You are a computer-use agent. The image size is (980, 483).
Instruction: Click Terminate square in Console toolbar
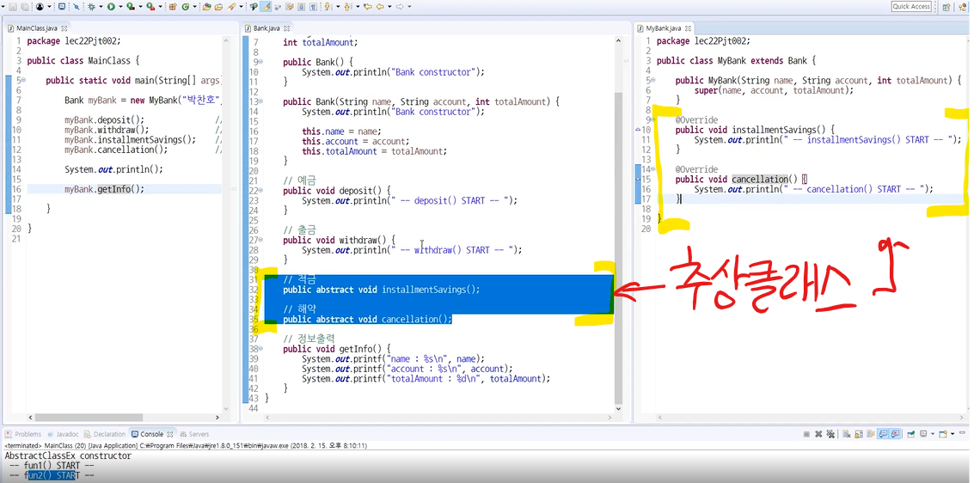(807, 434)
